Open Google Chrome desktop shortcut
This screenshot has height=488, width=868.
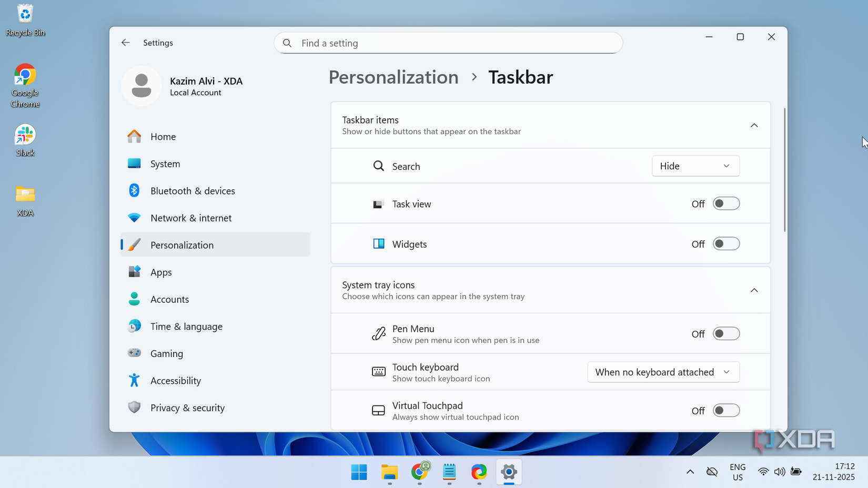coord(25,86)
